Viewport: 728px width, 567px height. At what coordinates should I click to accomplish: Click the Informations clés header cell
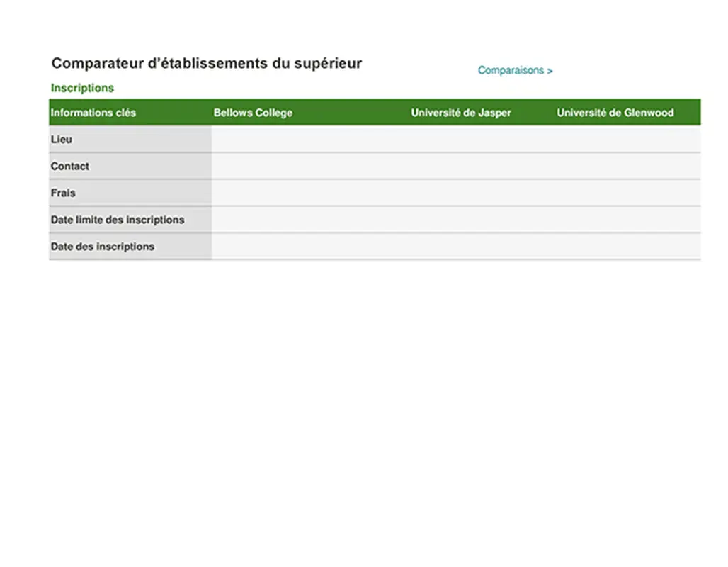point(93,113)
